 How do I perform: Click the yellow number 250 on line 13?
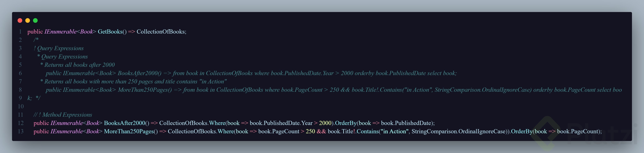click(310, 132)
